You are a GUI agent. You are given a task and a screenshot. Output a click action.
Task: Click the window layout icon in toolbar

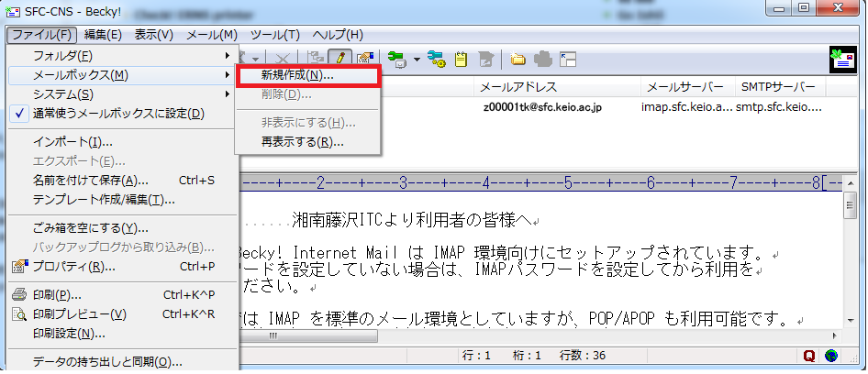568,59
